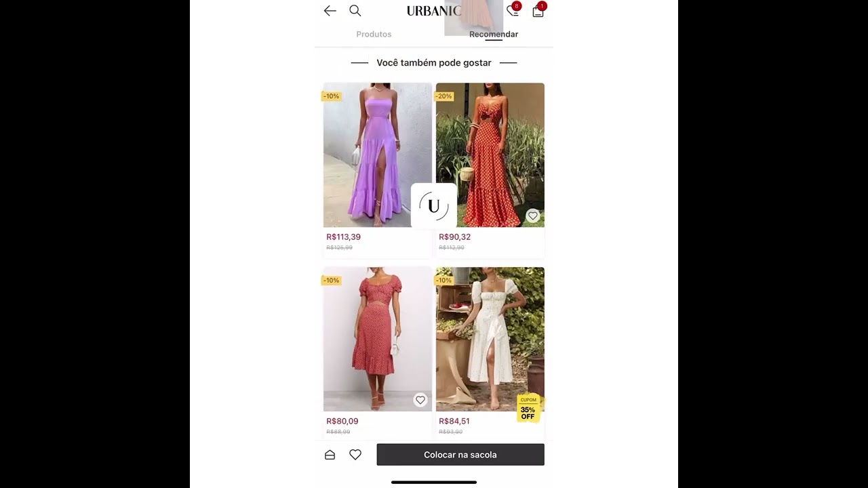The image size is (868, 488).
Task: Favorite the red polka dot maxi dress
Action: tap(533, 216)
